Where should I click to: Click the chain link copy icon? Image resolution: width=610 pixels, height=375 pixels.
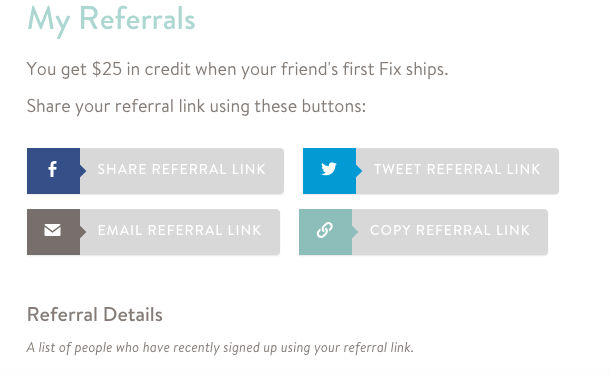[x=325, y=230]
